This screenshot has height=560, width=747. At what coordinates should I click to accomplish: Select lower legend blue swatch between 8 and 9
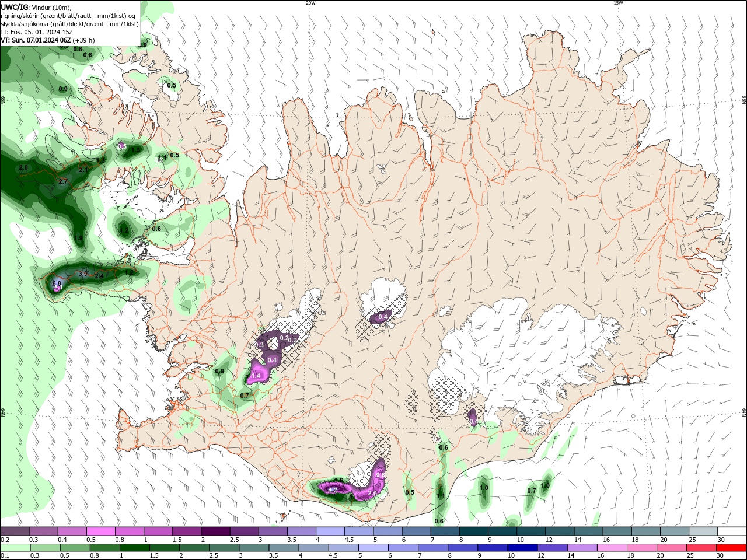[x=464, y=548]
